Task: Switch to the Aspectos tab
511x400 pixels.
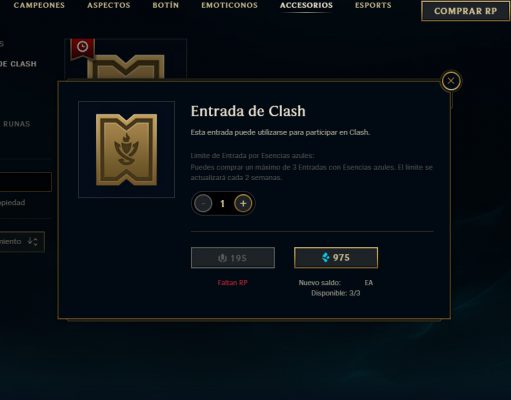Action: (109, 5)
